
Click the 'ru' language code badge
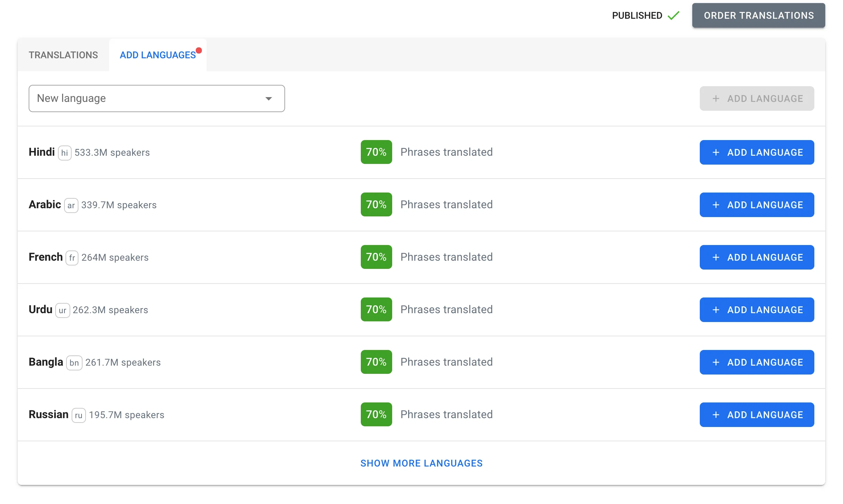coord(78,415)
